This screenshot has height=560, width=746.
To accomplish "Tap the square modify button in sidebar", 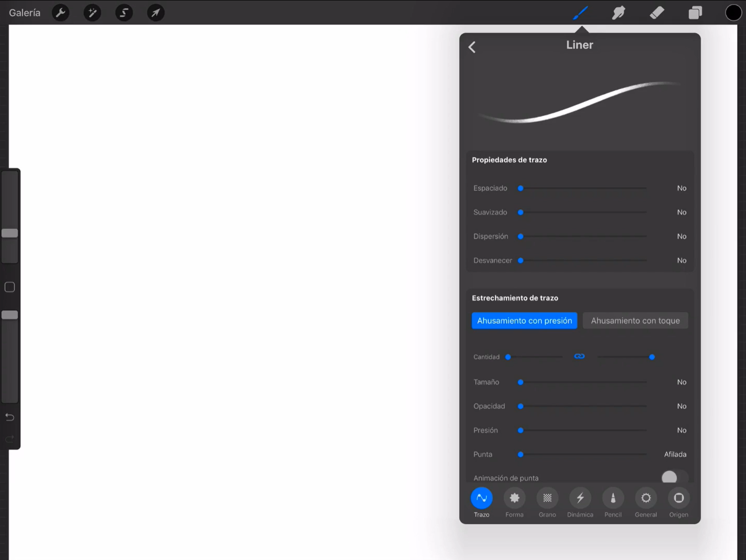I will click(10, 287).
